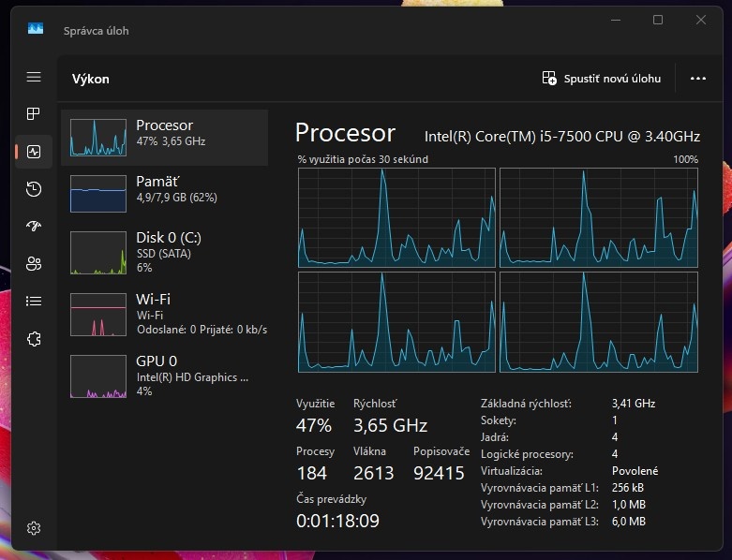
Task: Open the App history page icon
Action: (34, 189)
